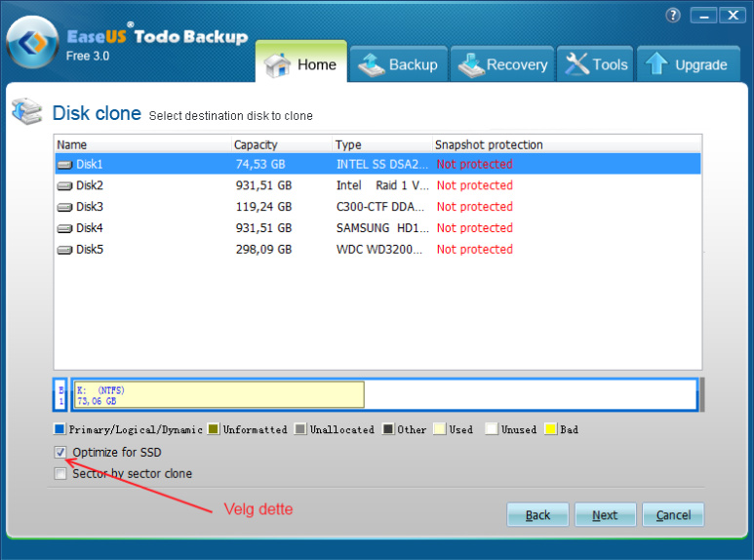Open the Recovery tab
This screenshot has width=754, height=560.
(x=502, y=64)
